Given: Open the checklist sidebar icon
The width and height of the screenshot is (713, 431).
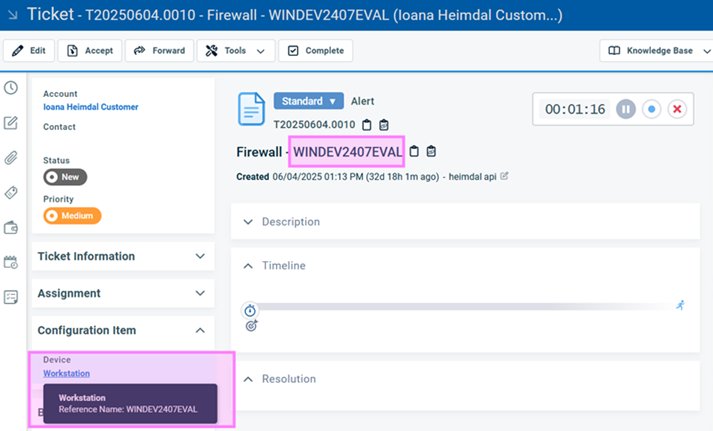Looking at the screenshot, I should tap(11, 297).
